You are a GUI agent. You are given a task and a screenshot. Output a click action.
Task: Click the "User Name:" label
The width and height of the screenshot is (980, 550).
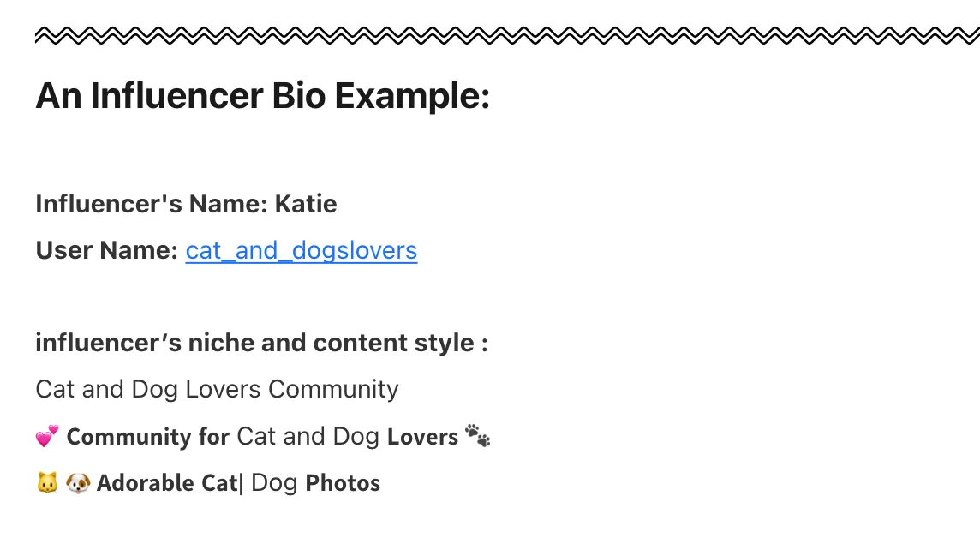(106, 250)
